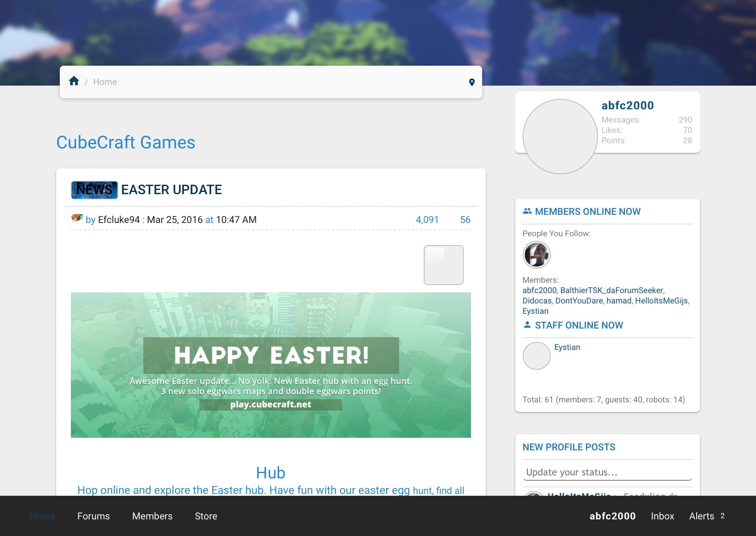Image resolution: width=756 pixels, height=536 pixels.
Task: Open Alerts showing 2 notifications
Action: coord(707,516)
